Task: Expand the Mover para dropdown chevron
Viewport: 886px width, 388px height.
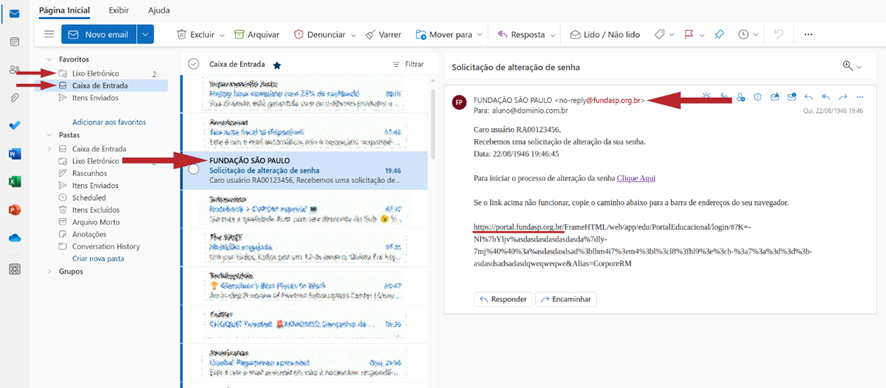Action: click(x=480, y=35)
